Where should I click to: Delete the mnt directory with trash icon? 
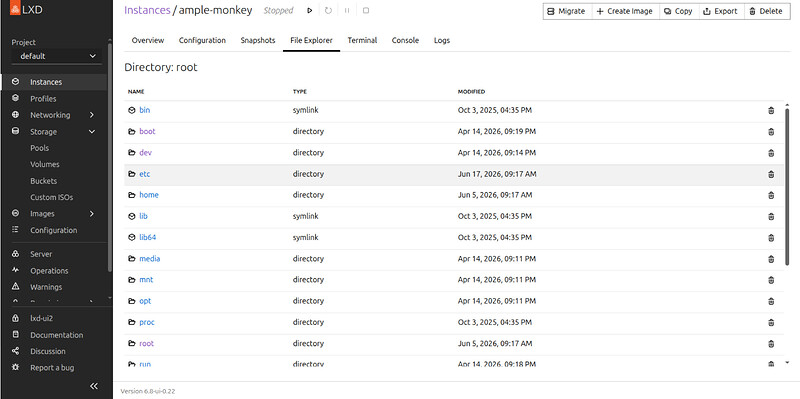[x=771, y=280]
